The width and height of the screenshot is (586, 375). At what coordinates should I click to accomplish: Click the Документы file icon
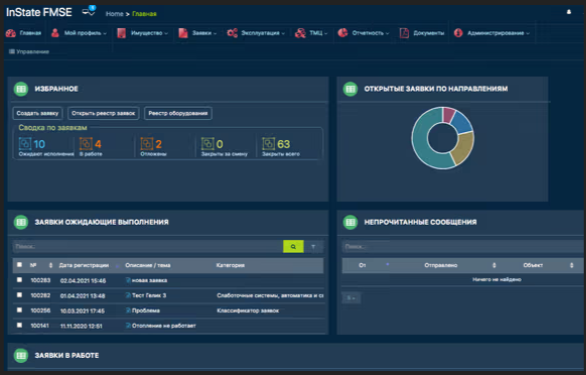pyautogui.click(x=404, y=33)
